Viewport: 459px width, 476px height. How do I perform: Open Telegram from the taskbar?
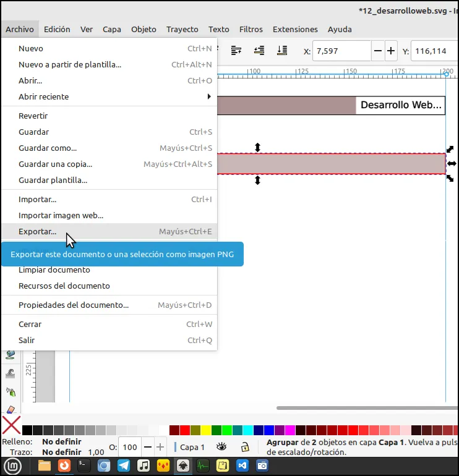(x=124, y=465)
